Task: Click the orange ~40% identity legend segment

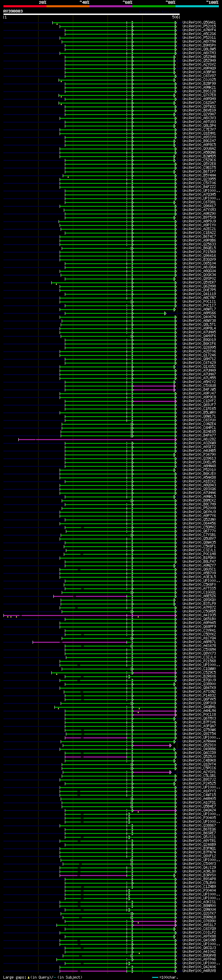Action: (68, 6)
